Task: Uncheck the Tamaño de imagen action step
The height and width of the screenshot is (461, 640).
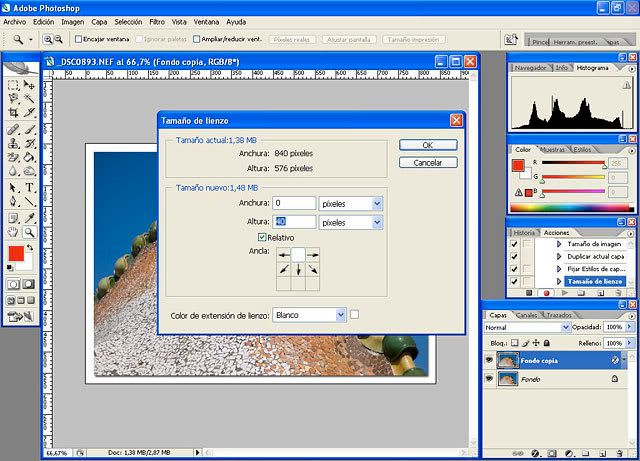Action: pyautogui.click(x=514, y=244)
